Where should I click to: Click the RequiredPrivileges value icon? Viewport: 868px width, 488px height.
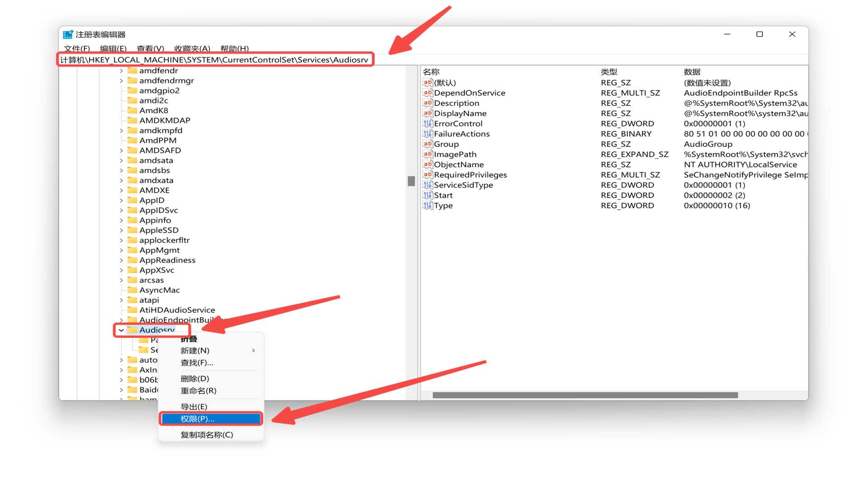[x=428, y=174]
